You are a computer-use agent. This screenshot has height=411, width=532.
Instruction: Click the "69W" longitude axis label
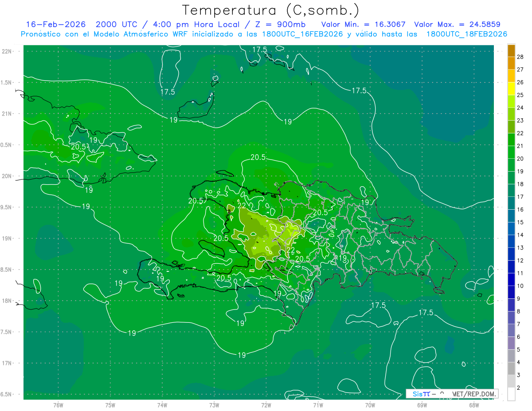(422, 405)
